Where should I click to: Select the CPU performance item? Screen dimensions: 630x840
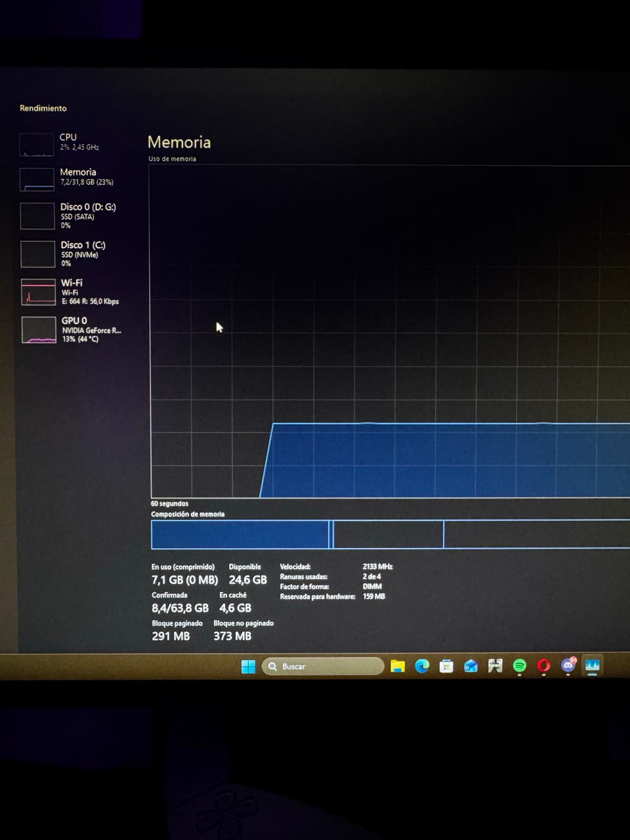coord(69,143)
